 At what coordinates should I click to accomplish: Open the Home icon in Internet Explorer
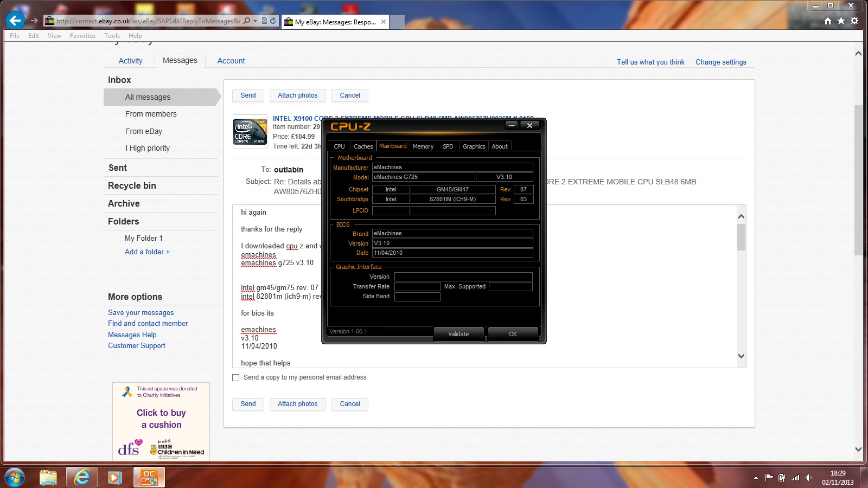pyautogui.click(x=827, y=21)
